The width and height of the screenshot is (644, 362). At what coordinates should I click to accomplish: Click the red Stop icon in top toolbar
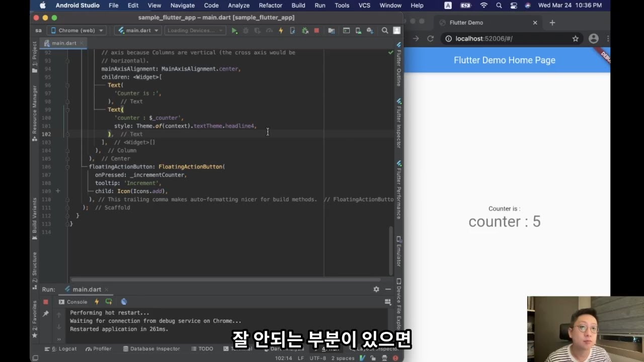pos(316,31)
